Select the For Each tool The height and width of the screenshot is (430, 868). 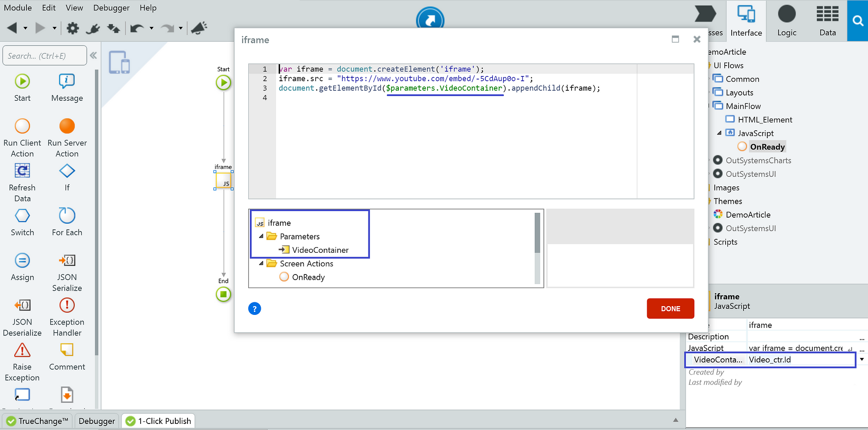click(67, 222)
